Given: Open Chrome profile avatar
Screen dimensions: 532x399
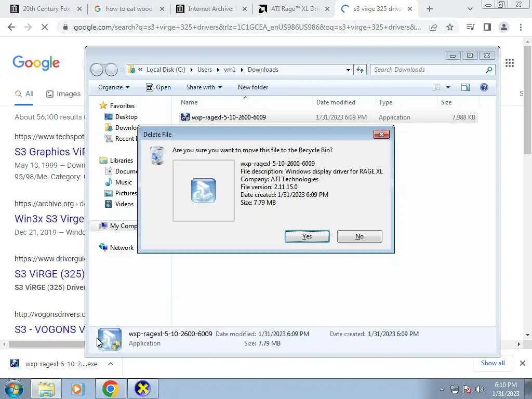Looking at the screenshot, I should pos(504,27).
